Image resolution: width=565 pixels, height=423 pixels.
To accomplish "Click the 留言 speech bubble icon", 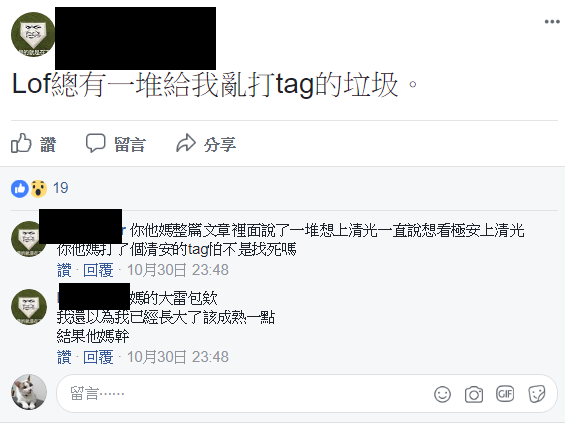I will (95, 143).
